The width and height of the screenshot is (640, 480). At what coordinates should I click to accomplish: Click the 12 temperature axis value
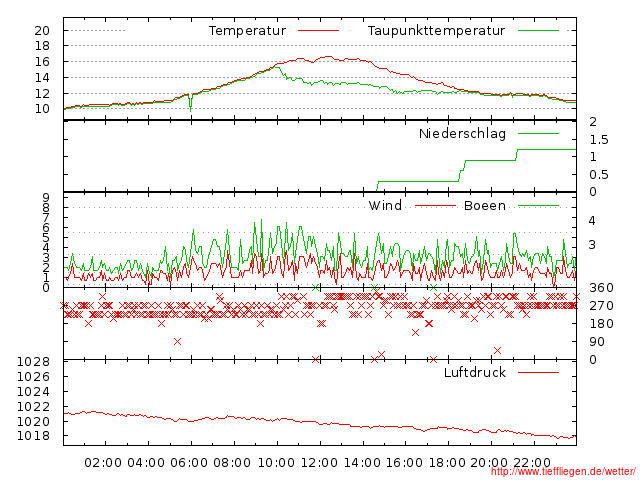click(x=42, y=93)
